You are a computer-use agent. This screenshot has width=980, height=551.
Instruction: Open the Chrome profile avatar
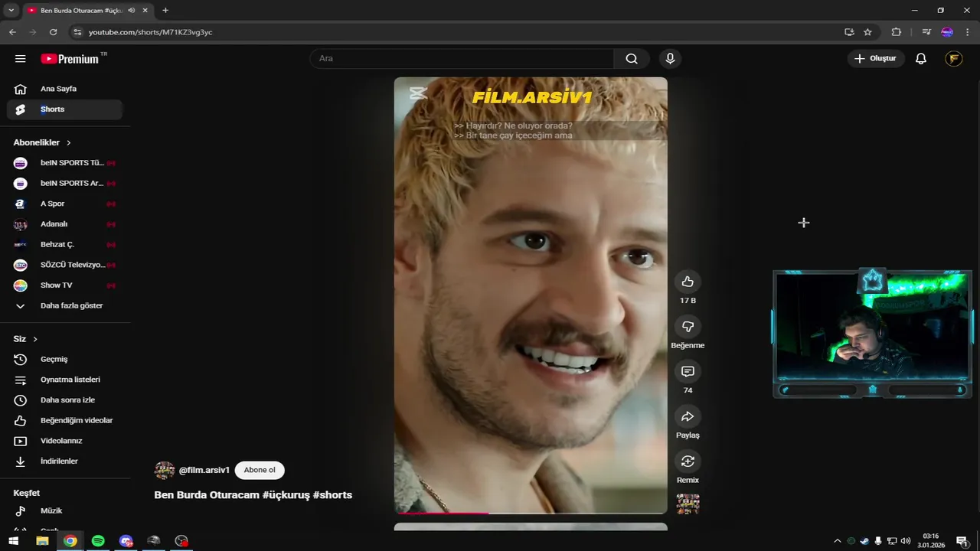(x=947, y=32)
